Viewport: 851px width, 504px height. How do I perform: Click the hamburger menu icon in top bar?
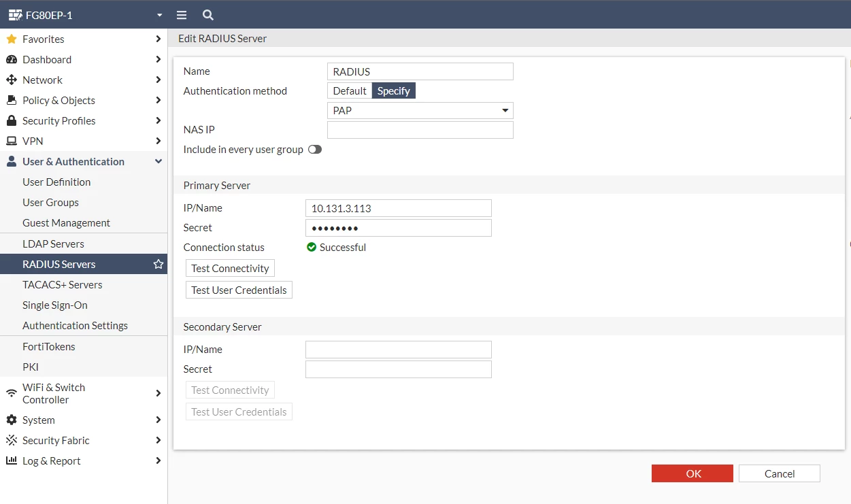tap(182, 15)
